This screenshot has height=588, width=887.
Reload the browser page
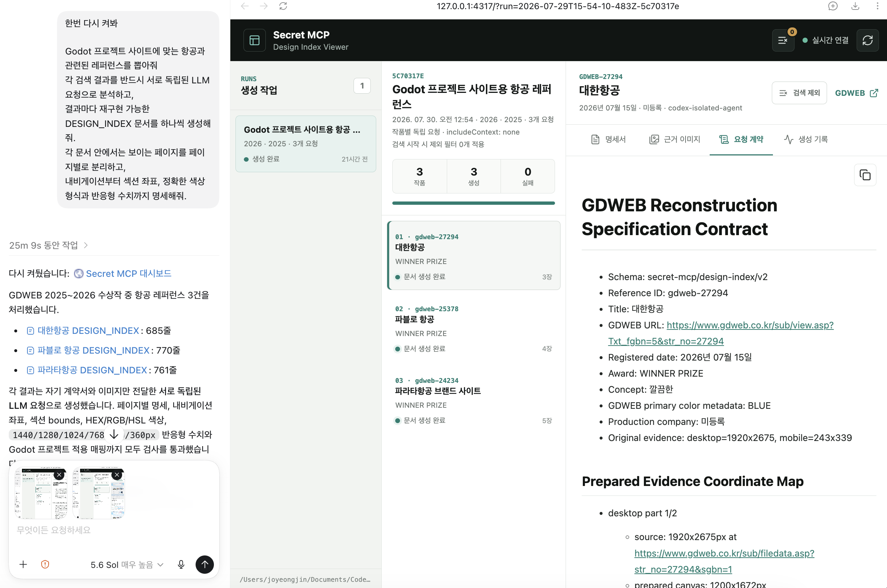click(x=283, y=6)
